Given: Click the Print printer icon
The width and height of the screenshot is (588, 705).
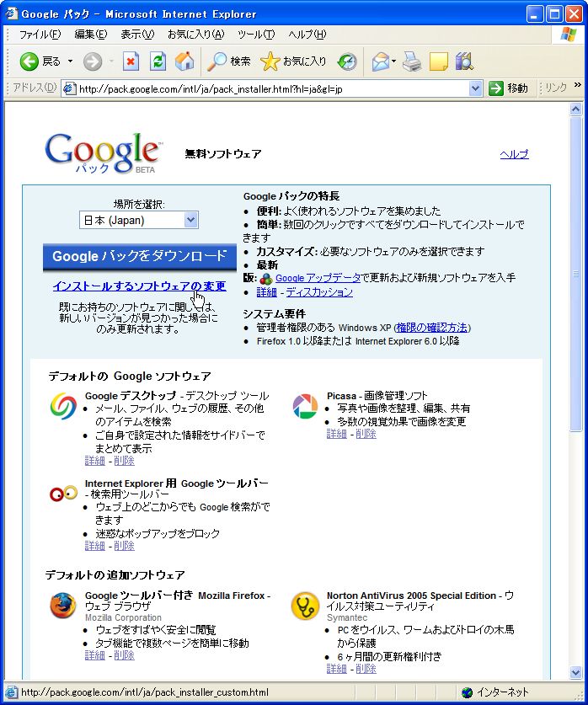Looking at the screenshot, I should (x=412, y=61).
